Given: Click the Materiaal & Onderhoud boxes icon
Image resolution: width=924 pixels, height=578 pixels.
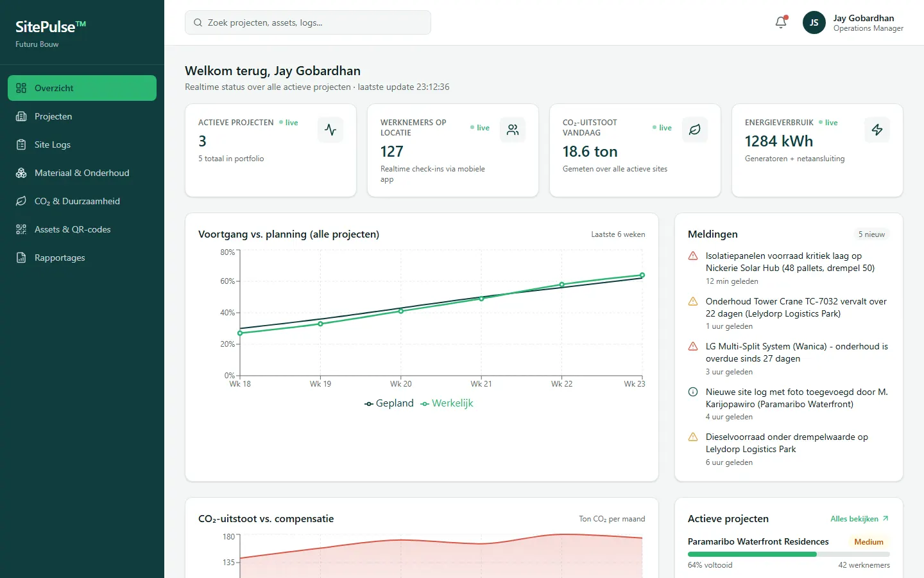Looking at the screenshot, I should pyautogui.click(x=21, y=173).
